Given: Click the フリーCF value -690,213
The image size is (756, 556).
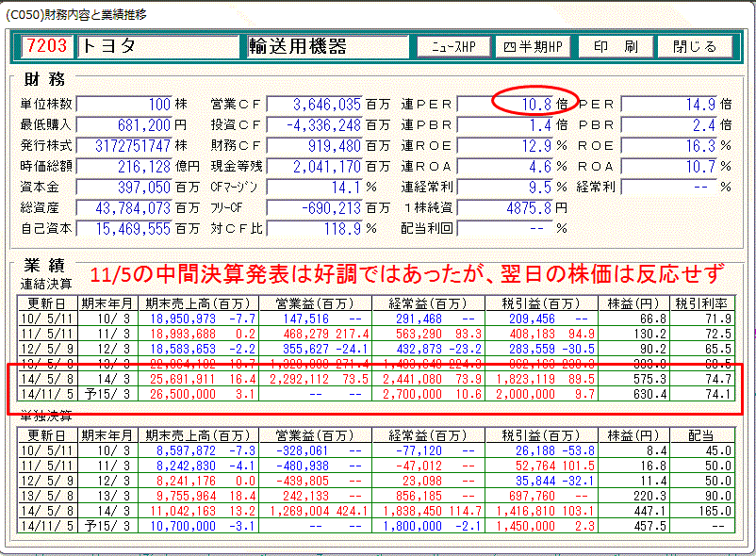Looking at the screenshot, I should click(314, 207).
